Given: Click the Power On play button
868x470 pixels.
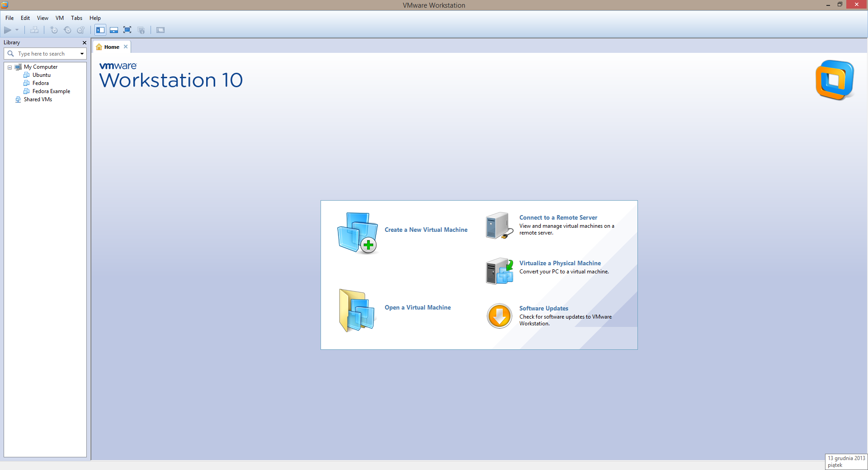Looking at the screenshot, I should 8,30.
